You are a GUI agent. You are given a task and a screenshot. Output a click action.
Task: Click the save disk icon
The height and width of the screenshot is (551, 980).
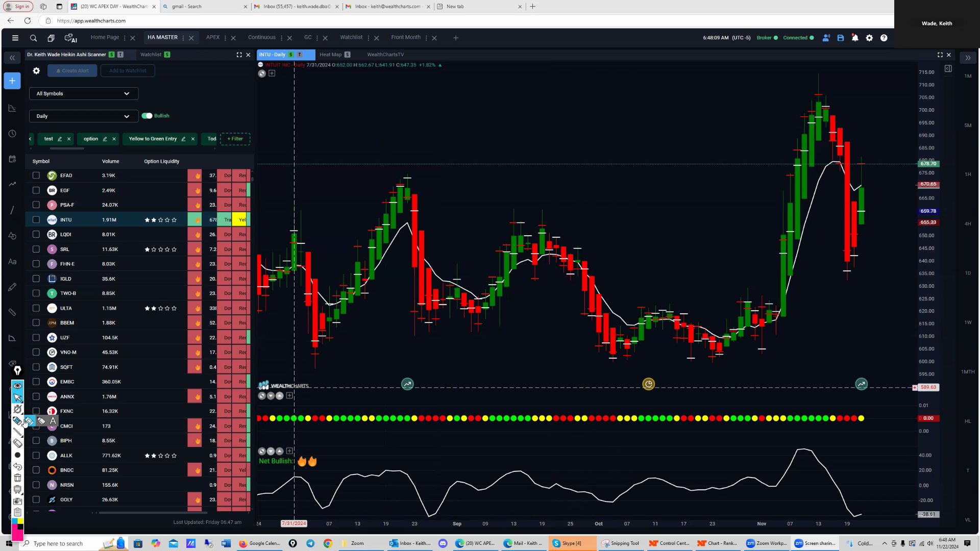(841, 38)
